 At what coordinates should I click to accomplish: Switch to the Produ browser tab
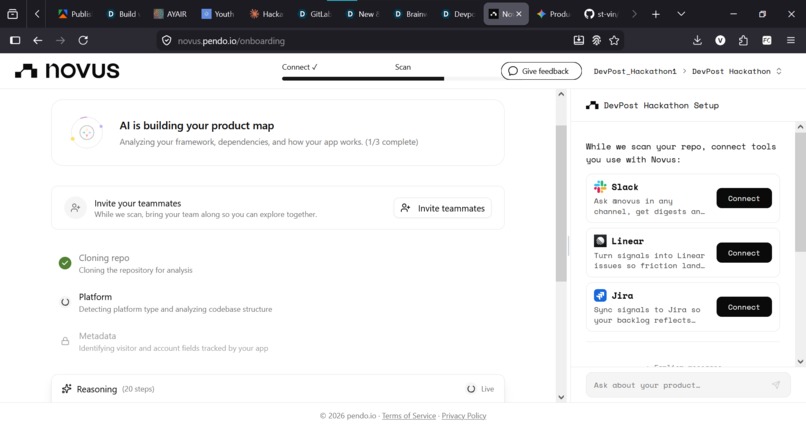tap(554, 14)
